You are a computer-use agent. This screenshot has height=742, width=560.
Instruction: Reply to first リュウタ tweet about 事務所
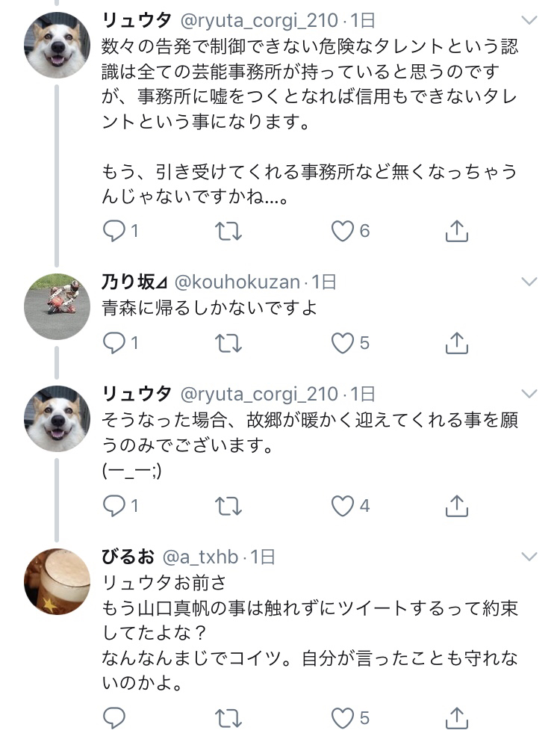(x=113, y=232)
